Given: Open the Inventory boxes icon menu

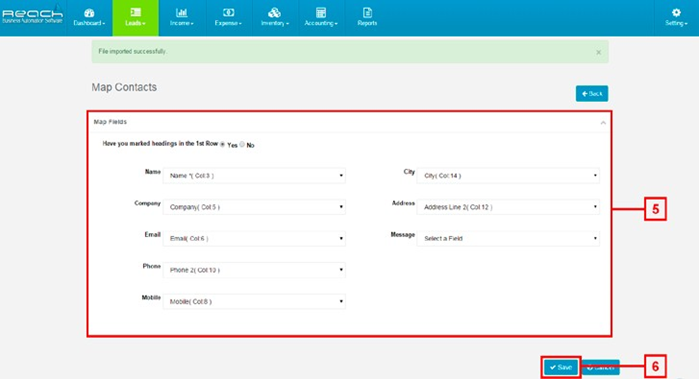Looking at the screenshot, I should [275, 12].
